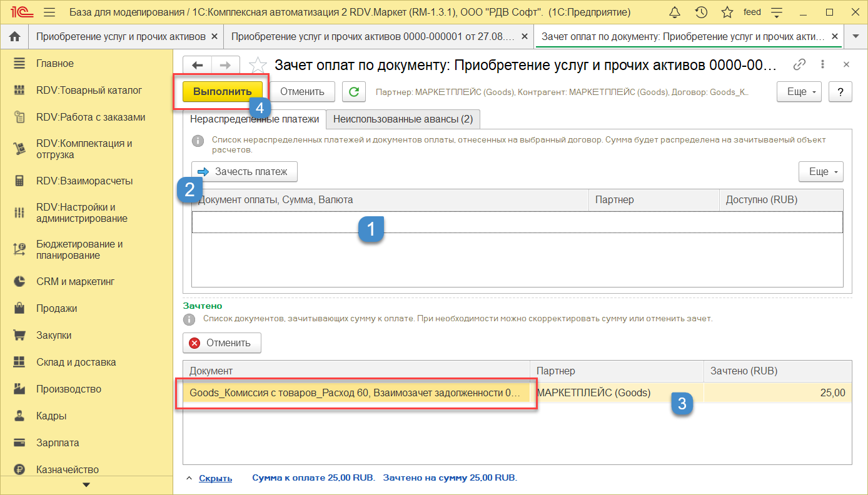Image resolution: width=868 pixels, height=495 pixels.
Task: Close the Зачет оплат по документу tab
Action: [x=834, y=37]
